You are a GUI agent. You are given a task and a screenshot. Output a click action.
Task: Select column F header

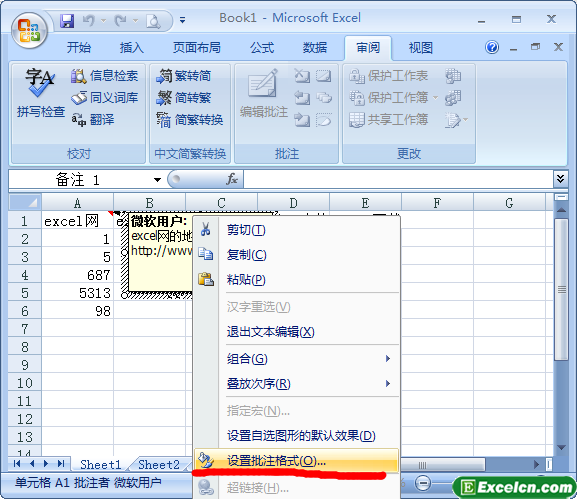click(437, 203)
